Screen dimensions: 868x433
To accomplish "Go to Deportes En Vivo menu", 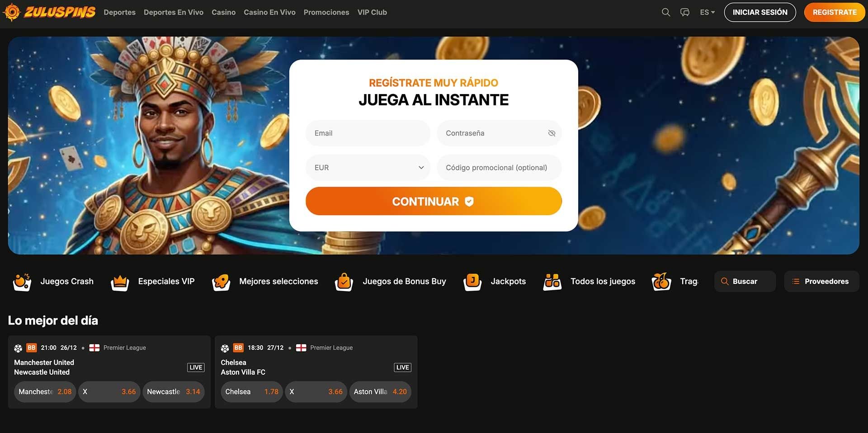I will tap(174, 12).
